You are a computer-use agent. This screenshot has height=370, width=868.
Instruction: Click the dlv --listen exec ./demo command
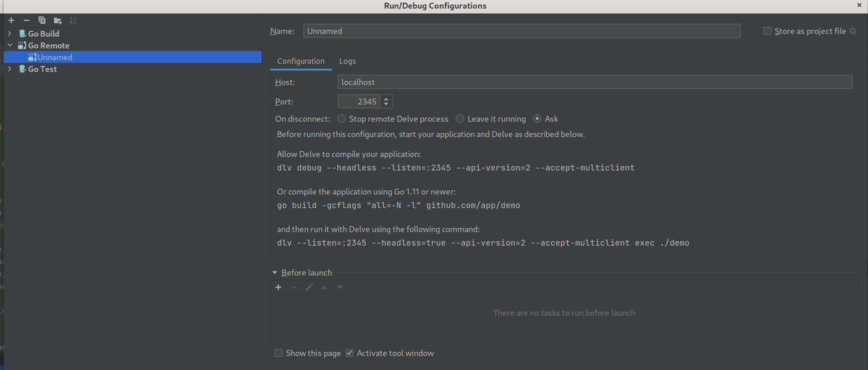(x=483, y=243)
